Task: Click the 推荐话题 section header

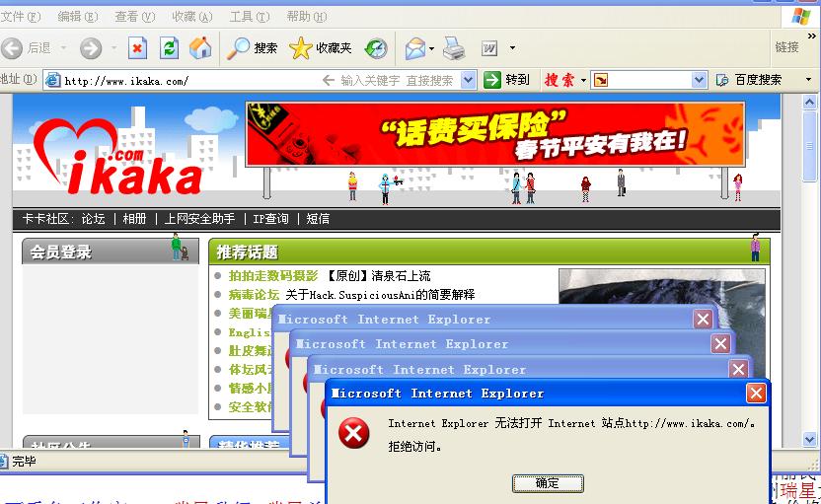Action: 489,252
